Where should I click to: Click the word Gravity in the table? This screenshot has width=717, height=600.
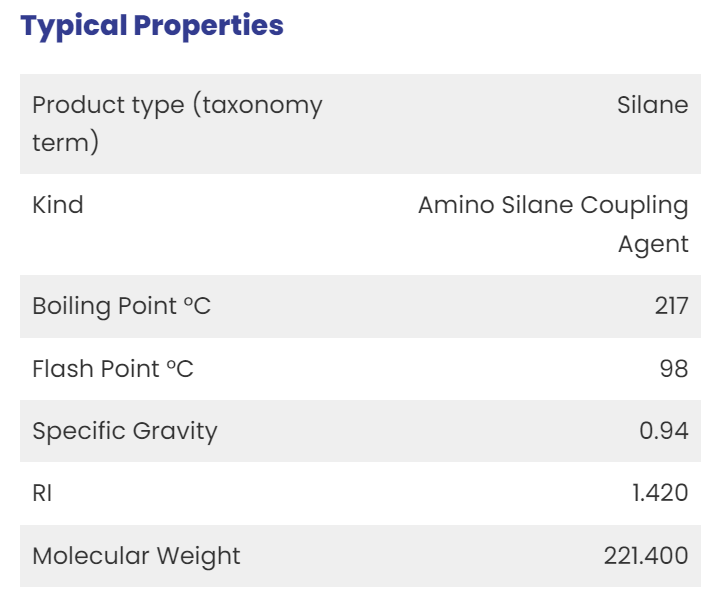coord(175,431)
